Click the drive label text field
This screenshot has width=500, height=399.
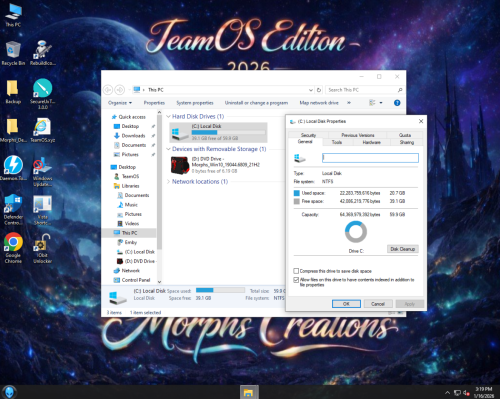[370, 158]
